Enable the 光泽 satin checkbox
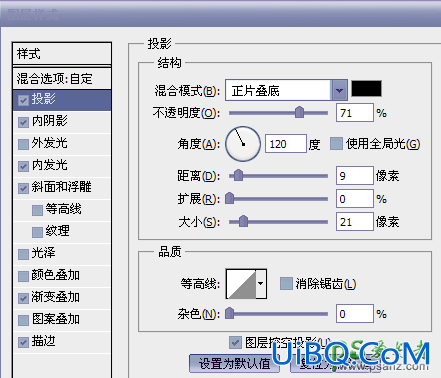 [23, 254]
